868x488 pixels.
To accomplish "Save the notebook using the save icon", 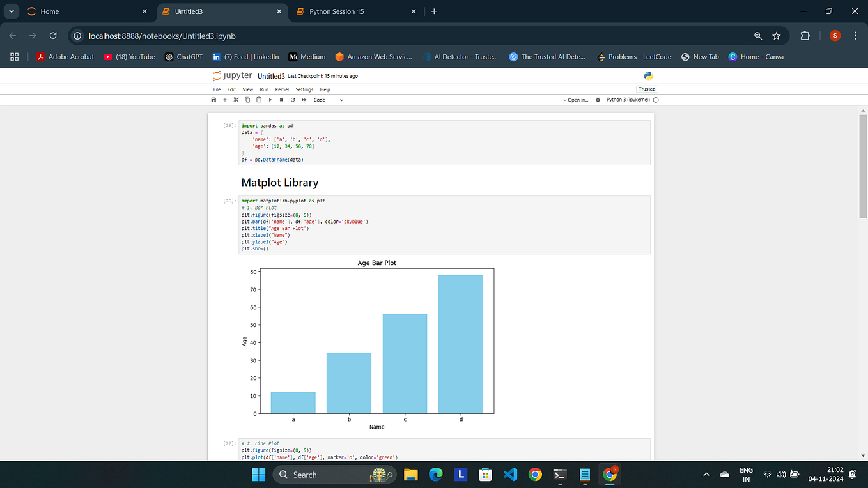I will click(x=213, y=100).
